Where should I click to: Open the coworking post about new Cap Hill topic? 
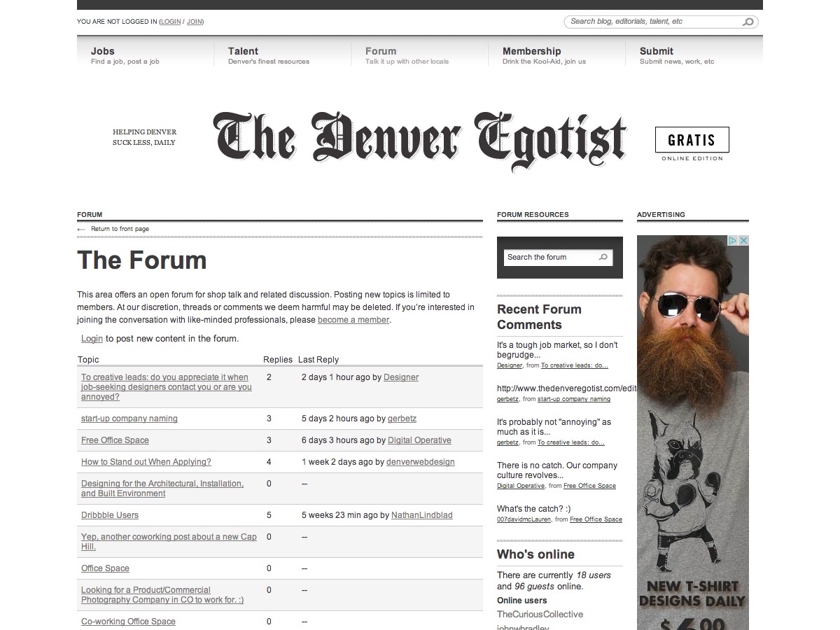[x=169, y=542]
